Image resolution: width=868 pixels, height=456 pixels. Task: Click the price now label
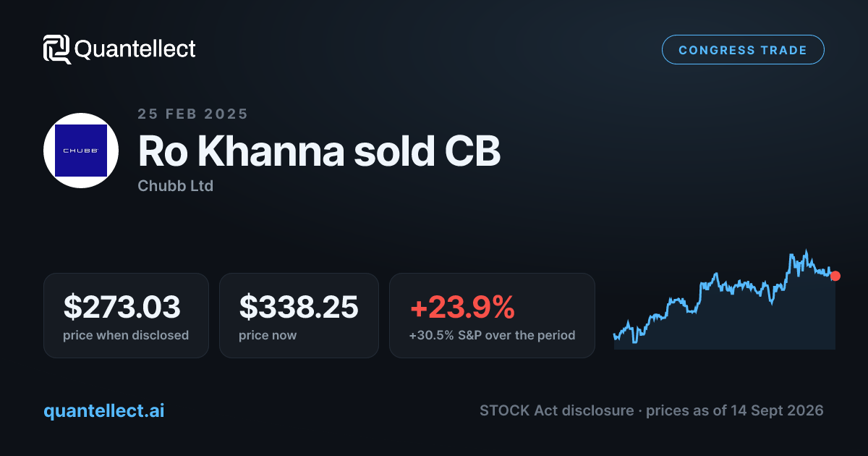[x=268, y=335]
